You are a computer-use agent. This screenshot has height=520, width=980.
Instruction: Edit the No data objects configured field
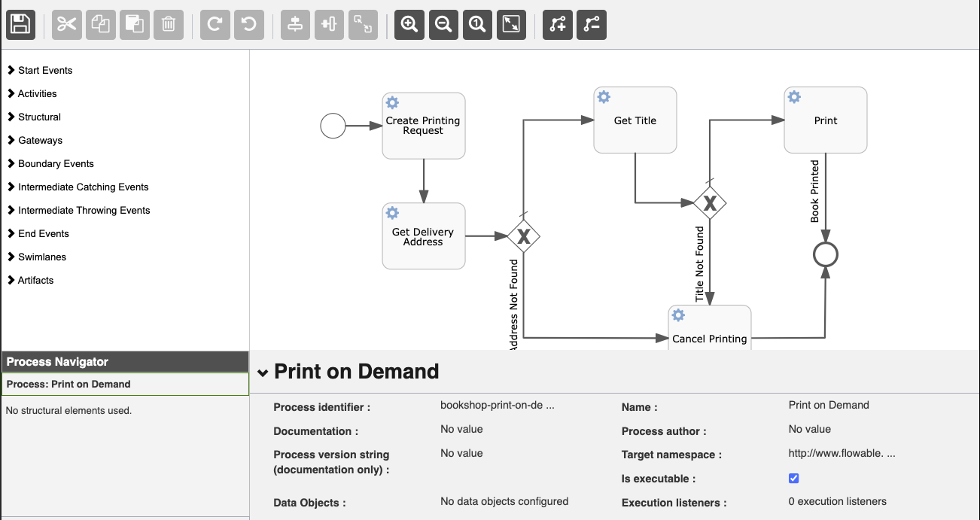point(504,501)
